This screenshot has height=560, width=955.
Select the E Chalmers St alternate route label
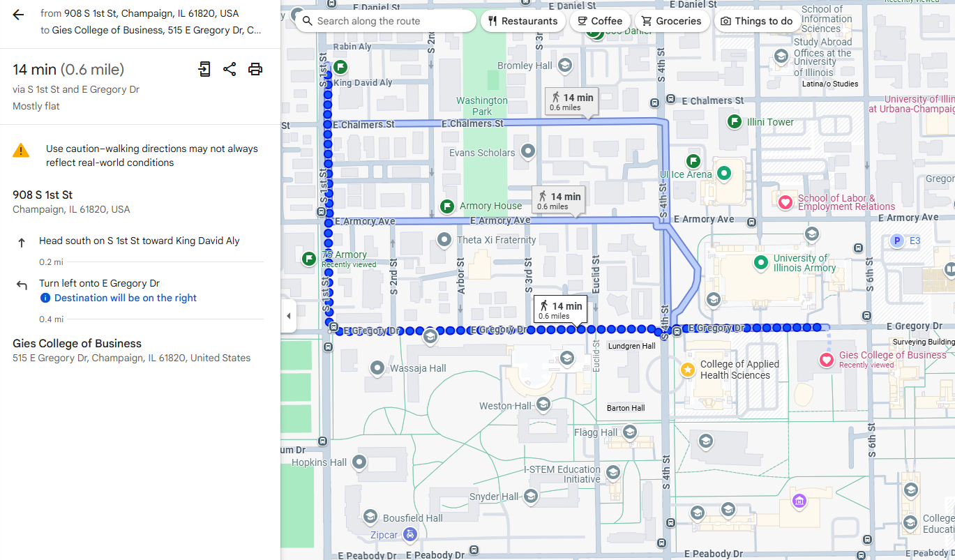point(571,101)
